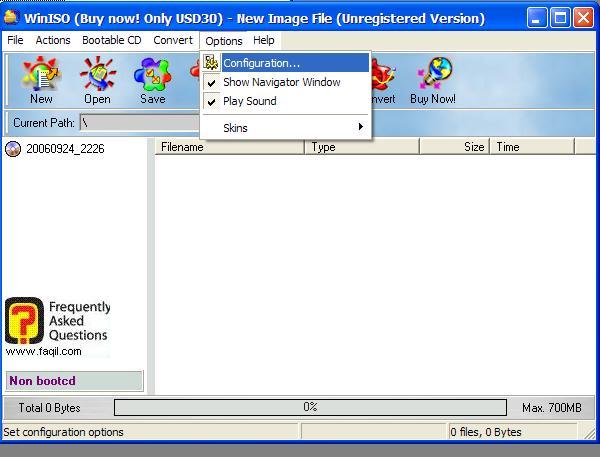Click the WinISO title bar app icon
Image resolution: width=600 pixels, height=457 pixels.
[x=11, y=17]
